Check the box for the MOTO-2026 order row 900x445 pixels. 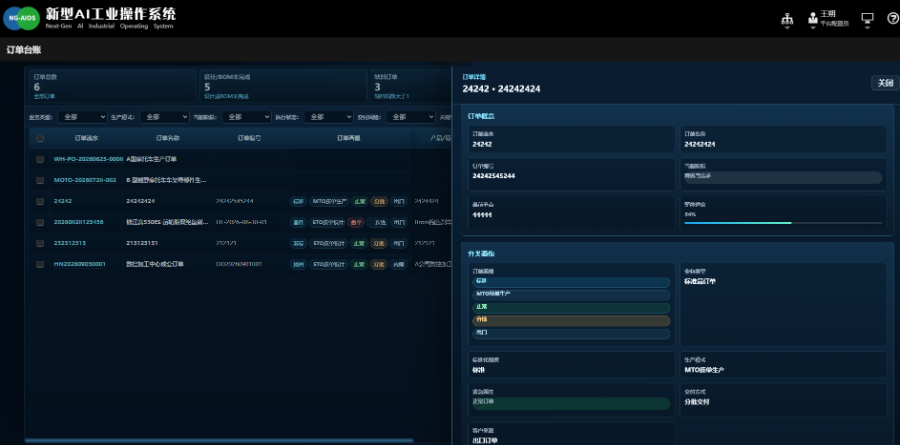click(40, 180)
